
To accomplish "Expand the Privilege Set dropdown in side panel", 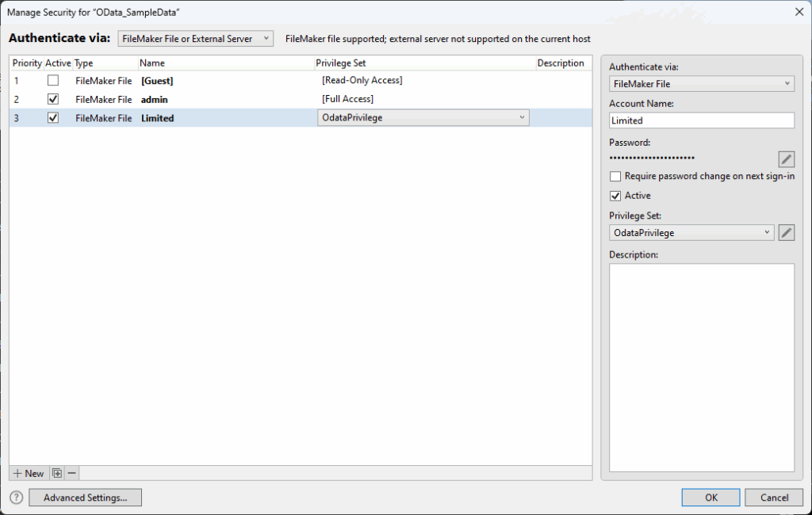I will coord(691,233).
